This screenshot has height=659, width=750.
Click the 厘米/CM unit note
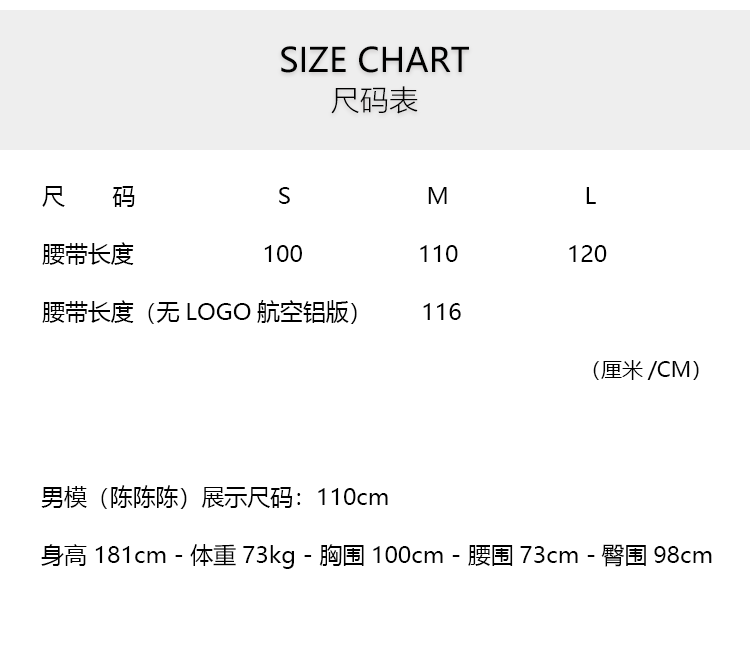(646, 370)
